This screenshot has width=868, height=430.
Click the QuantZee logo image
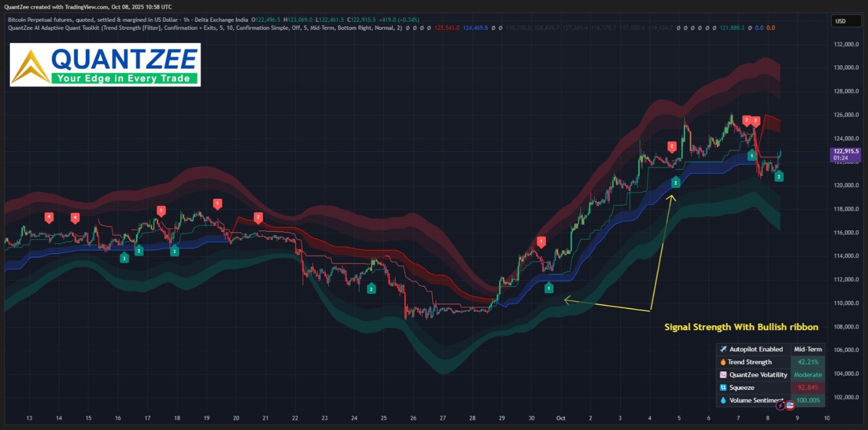point(105,65)
